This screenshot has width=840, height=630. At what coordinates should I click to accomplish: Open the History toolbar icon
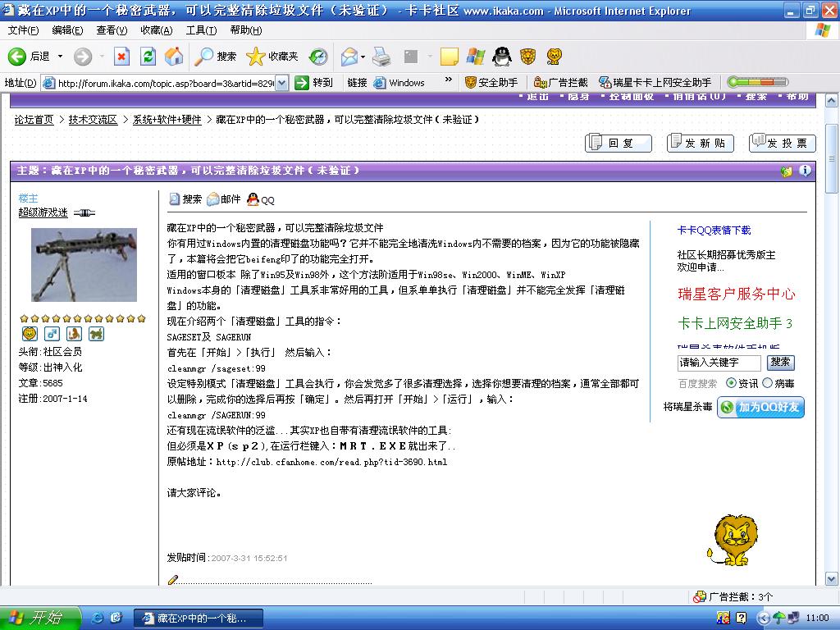[318, 56]
